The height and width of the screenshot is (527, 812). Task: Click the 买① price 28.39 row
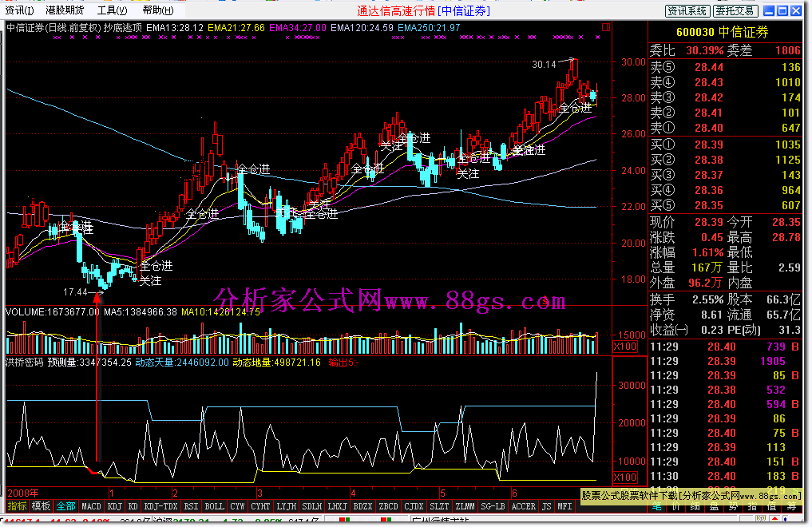pyautogui.click(x=726, y=145)
